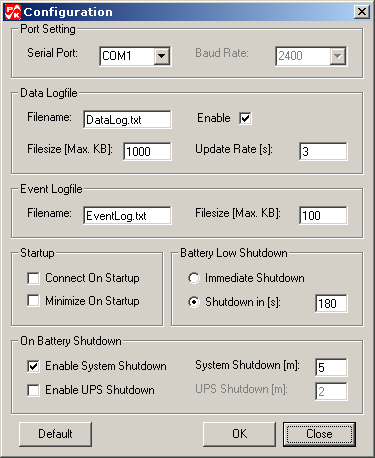Viewport: 375px width, 458px height.
Task: Click the PK application icon in title bar
Action: (13, 12)
